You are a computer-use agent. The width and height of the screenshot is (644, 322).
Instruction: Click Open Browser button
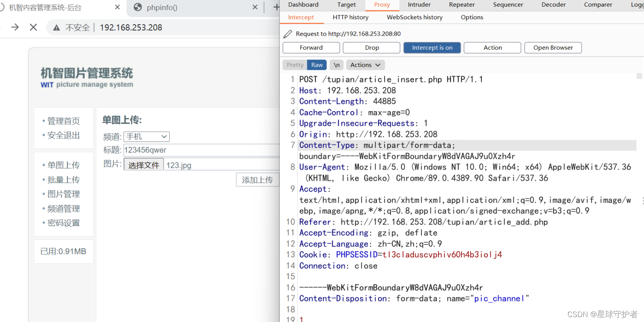coord(553,48)
